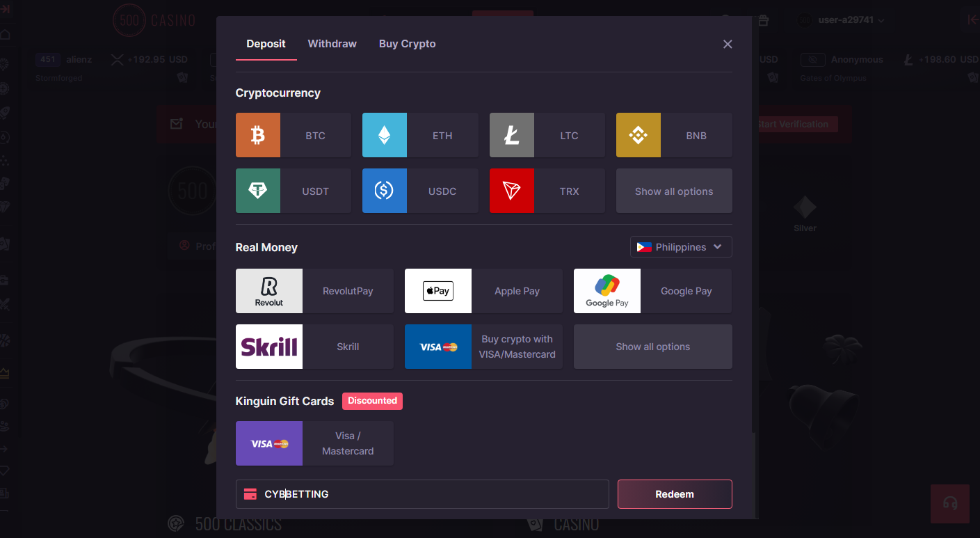Click the Redeem button
Viewport: 980px width, 538px height.
[x=674, y=494]
